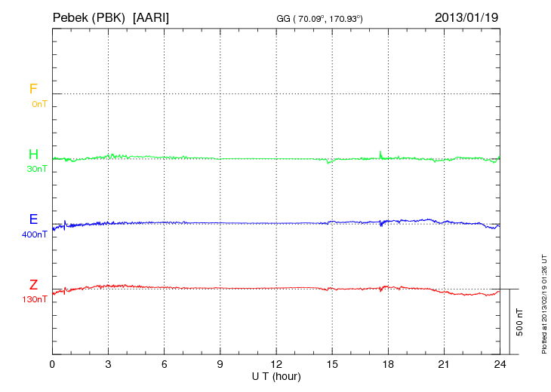Click the red Z component label
551x392 pixels.
(33, 285)
